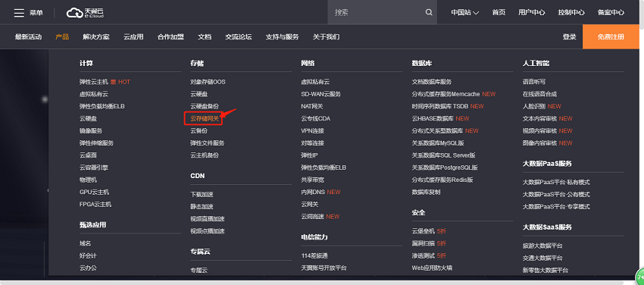Image resolution: width=644 pixels, height=285 pixels.
Task: Open the 解决方案 nav item
Action: pos(96,37)
